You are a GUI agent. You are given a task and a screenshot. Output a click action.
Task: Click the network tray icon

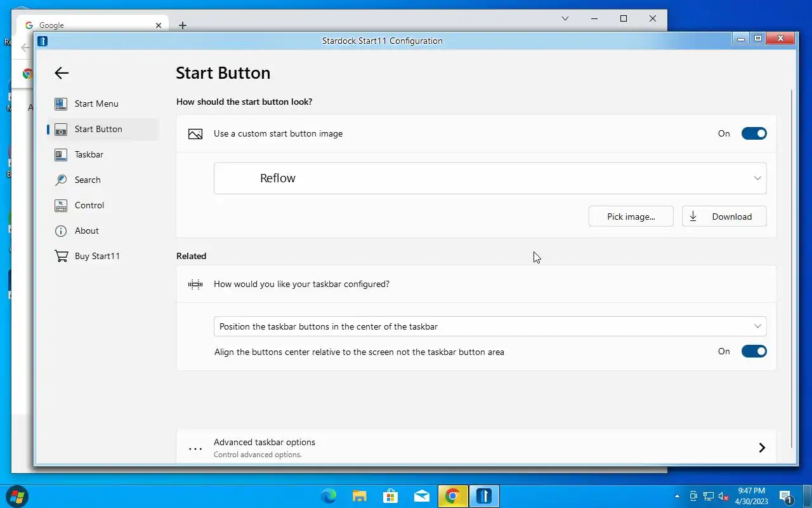[709, 496]
